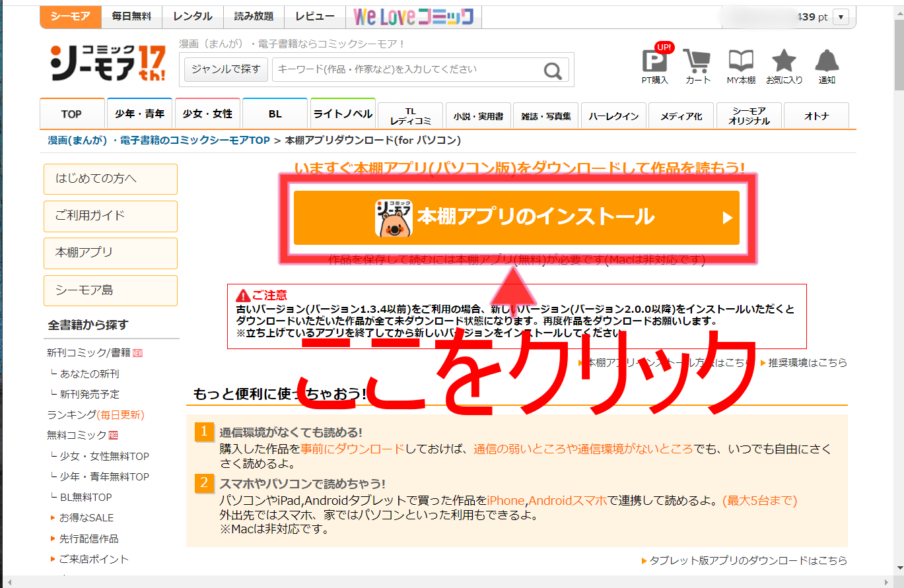Open the 先行配信作品 sidebar link
This screenshot has height=588, width=904.
(x=89, y=539)
